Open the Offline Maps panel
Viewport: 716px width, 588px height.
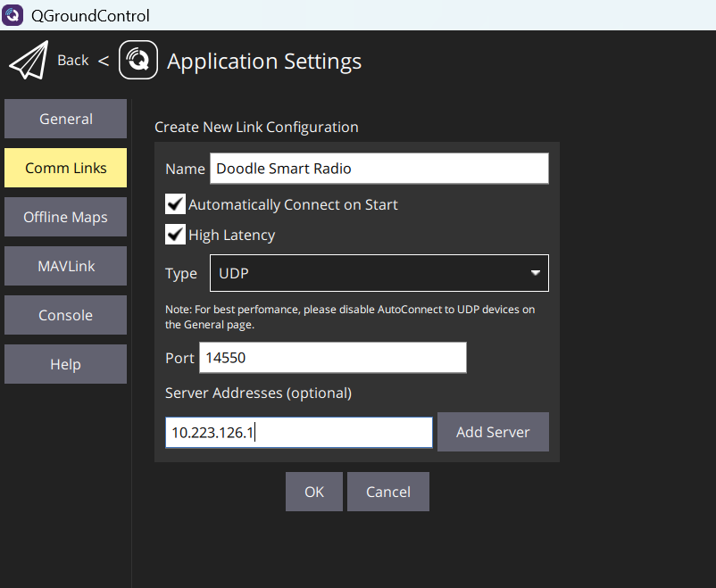click(x=65, y=216)
